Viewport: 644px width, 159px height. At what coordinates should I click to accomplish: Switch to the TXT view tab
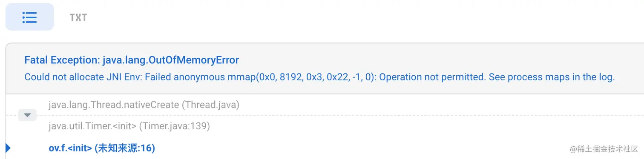[78, 17]
